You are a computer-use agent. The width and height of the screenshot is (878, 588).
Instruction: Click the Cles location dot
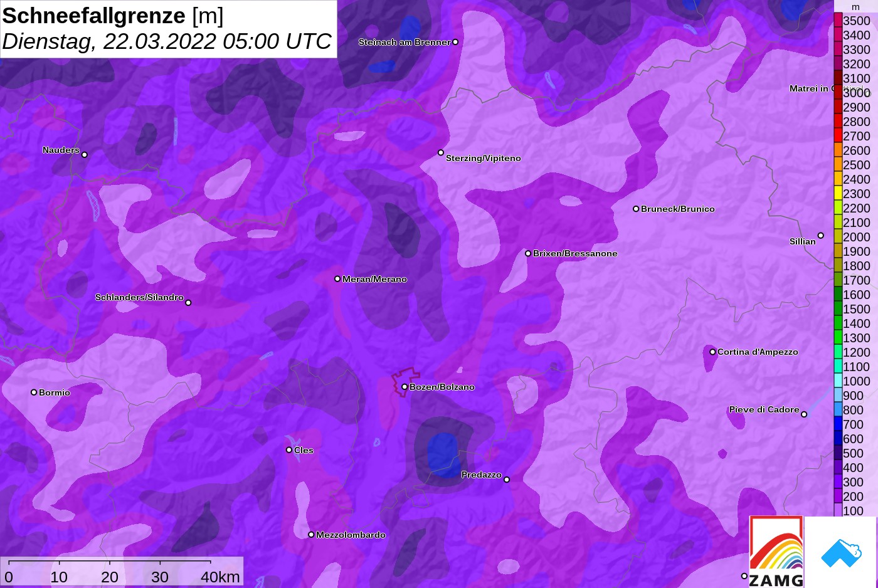pyautogui.click(x=289, y=450)
